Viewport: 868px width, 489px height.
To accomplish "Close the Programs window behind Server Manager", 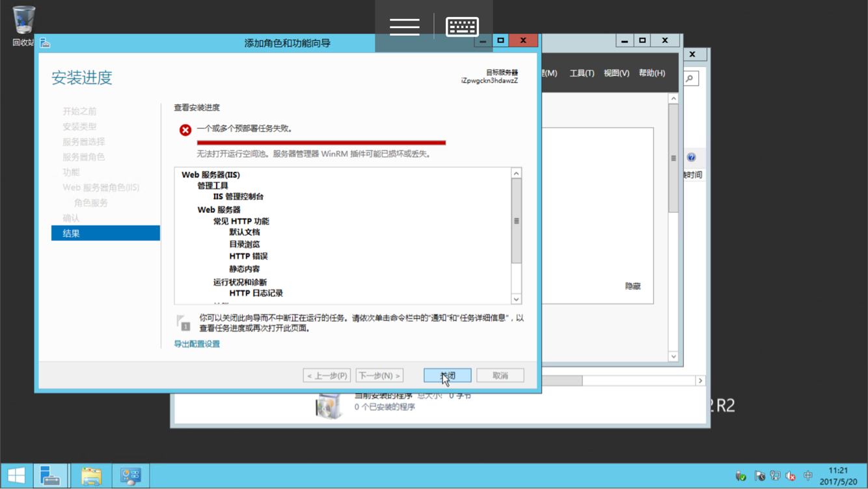I will 692,54.
